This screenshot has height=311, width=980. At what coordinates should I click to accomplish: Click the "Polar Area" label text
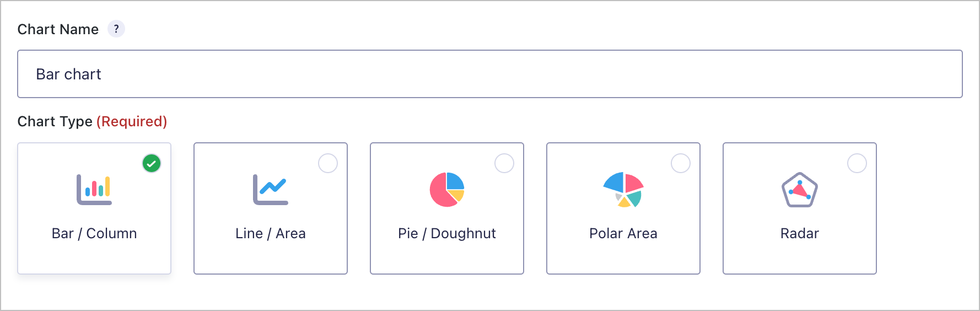pyautogui.click(x=623, y=233)
